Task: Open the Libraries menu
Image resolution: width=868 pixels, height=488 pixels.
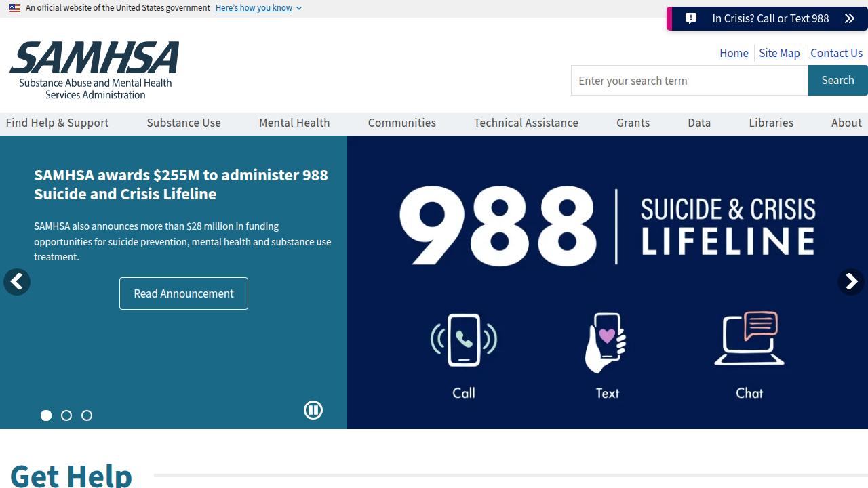Action: coord(771,123)
